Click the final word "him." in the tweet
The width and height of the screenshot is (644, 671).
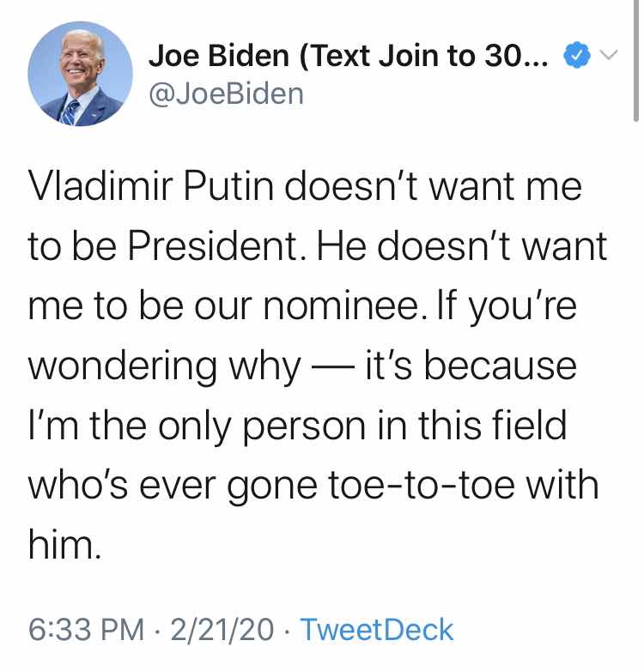coord(64,545)
